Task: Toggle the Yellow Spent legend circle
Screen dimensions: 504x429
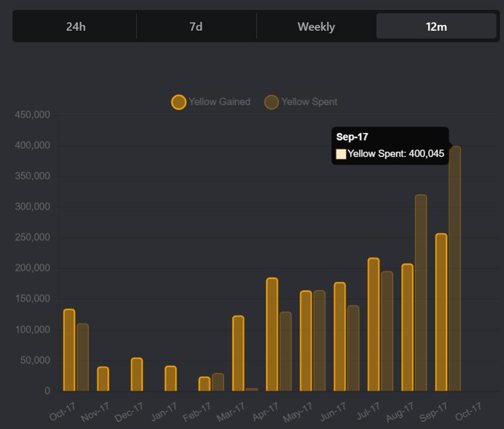Action: (272, 102)
